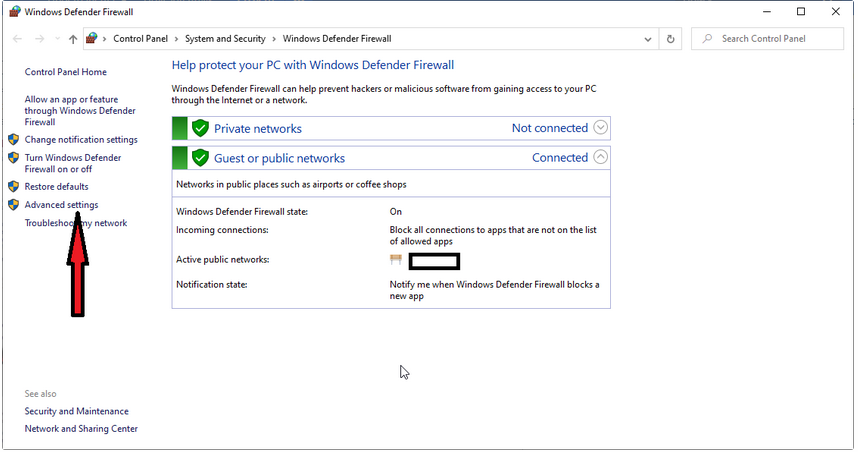Click the Up one level arrow
This screenshot has width=858, height=452.
click(x=72, y=39)
